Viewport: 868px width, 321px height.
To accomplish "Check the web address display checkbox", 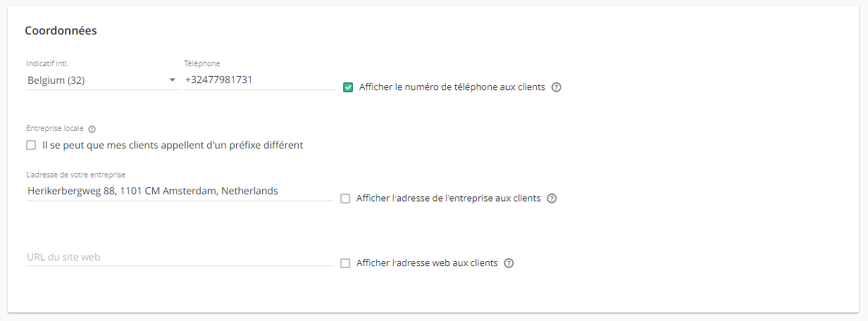I will pos(345,263).
